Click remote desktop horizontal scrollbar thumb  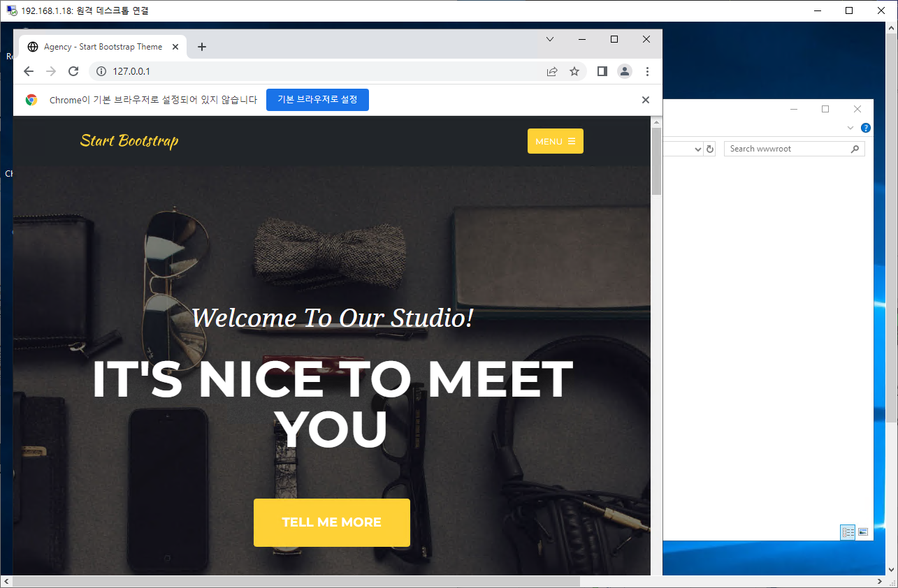(296, 582)
